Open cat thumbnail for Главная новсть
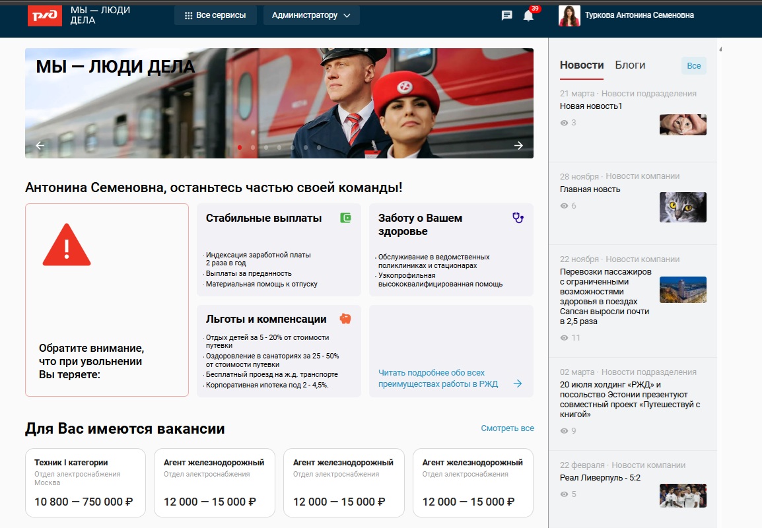This screenshot has width=762, height=532. (x=683, y=207)
